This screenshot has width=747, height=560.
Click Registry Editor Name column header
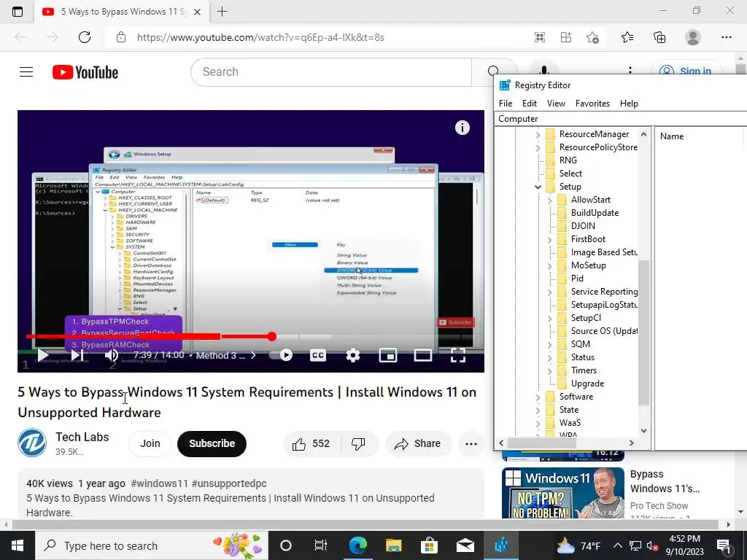pyautogui.click(x=672, y=136)
